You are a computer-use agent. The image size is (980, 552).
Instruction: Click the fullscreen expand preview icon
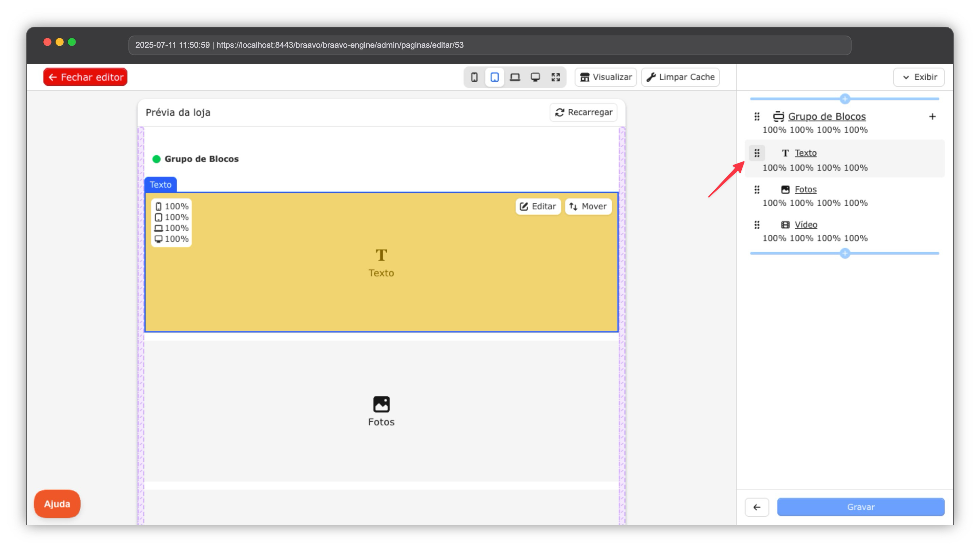[x=555, y=77]
